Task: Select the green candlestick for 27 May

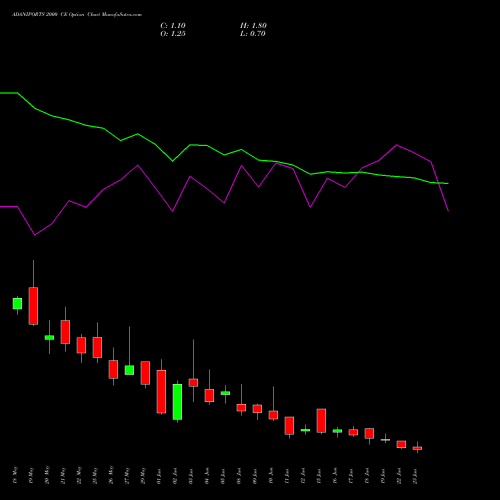Action: (x=129, y=370)
